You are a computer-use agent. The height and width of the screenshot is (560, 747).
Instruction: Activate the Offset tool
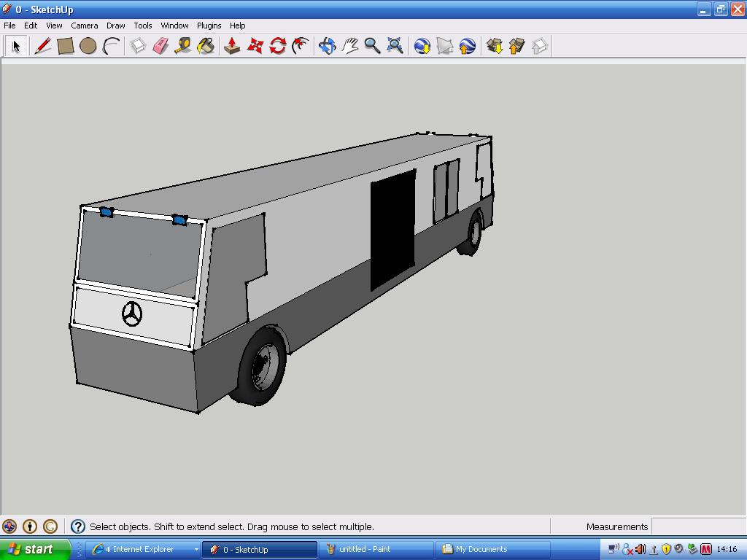(301, 46)
